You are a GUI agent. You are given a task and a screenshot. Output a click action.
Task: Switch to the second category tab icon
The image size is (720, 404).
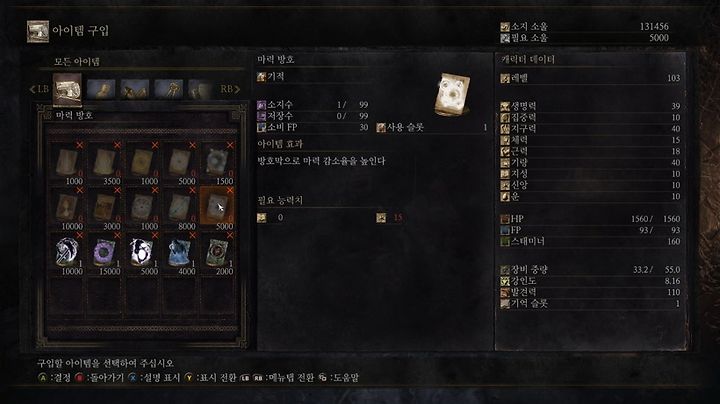pos(101,89)
